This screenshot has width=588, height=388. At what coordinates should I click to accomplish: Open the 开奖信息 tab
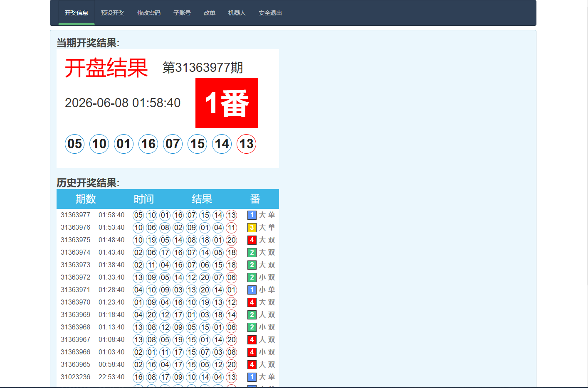pyautogui.click(x=77, y=13)
